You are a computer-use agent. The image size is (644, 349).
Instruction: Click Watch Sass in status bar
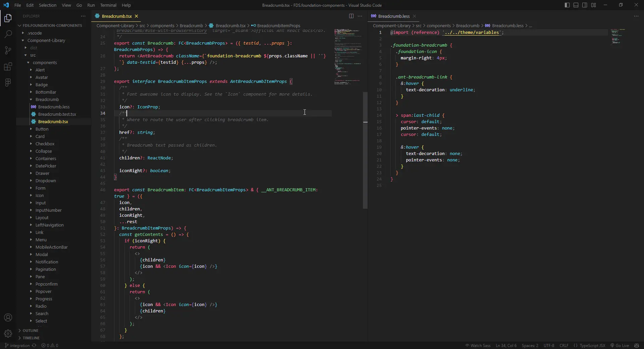point(478,345)
